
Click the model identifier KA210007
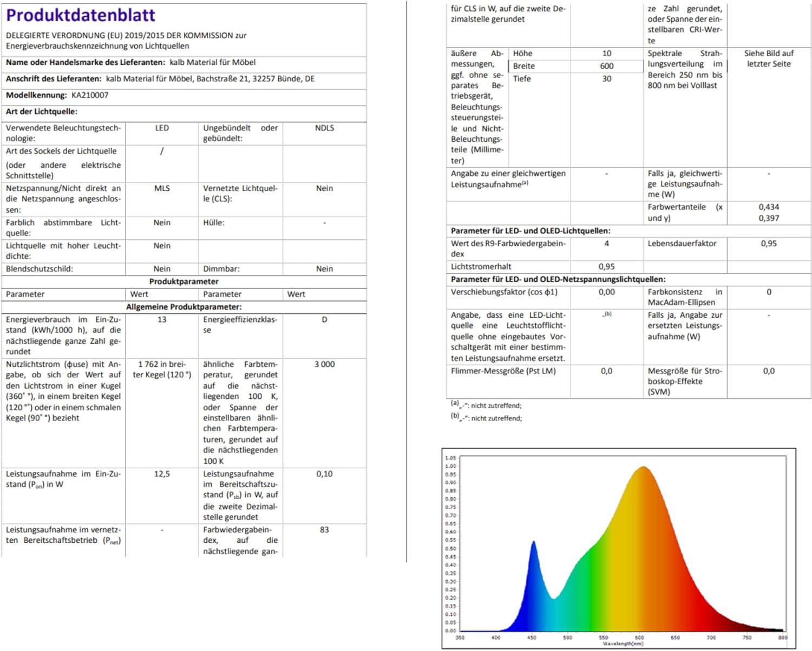(x=90, y=95)
